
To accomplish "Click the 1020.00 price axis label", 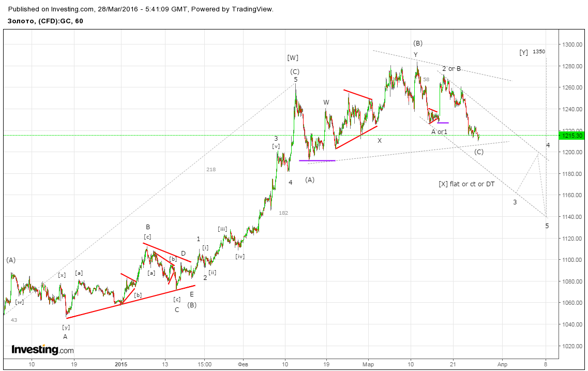I will tap(572, 346).
